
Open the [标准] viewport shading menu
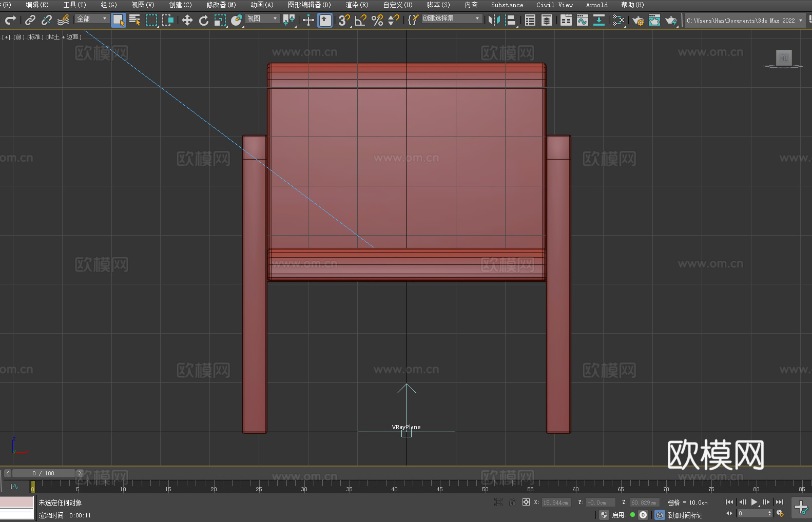point(35,37)
